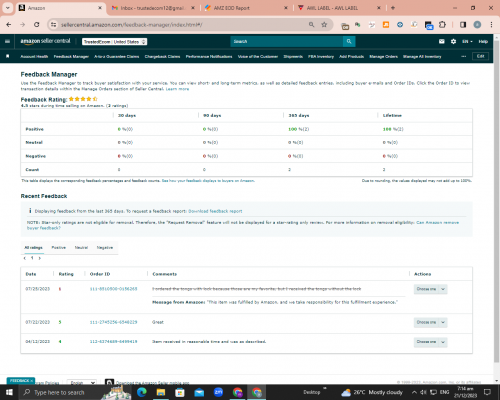Open Account Health in nav bar
Viewport: 500px width, 400px height.
[34, 57]
